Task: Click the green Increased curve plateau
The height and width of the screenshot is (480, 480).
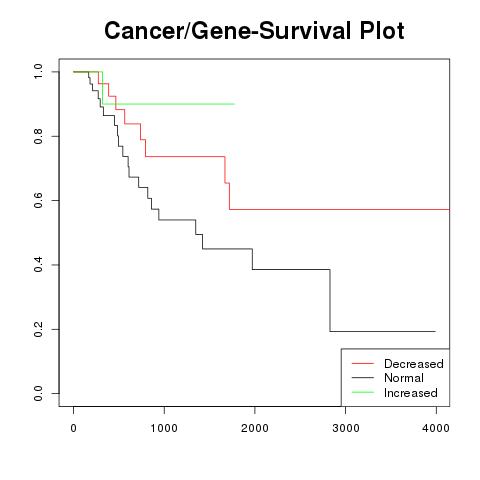Action: click(169, 104)
